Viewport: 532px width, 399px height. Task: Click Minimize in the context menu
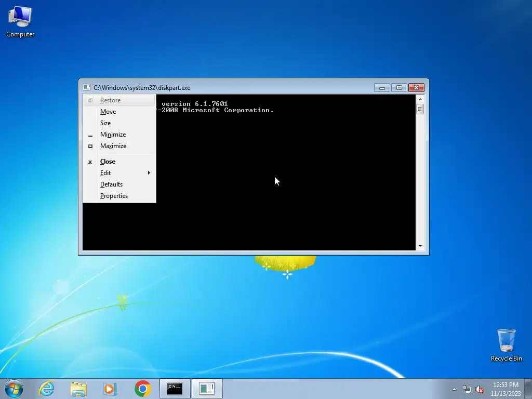(119, 135)
